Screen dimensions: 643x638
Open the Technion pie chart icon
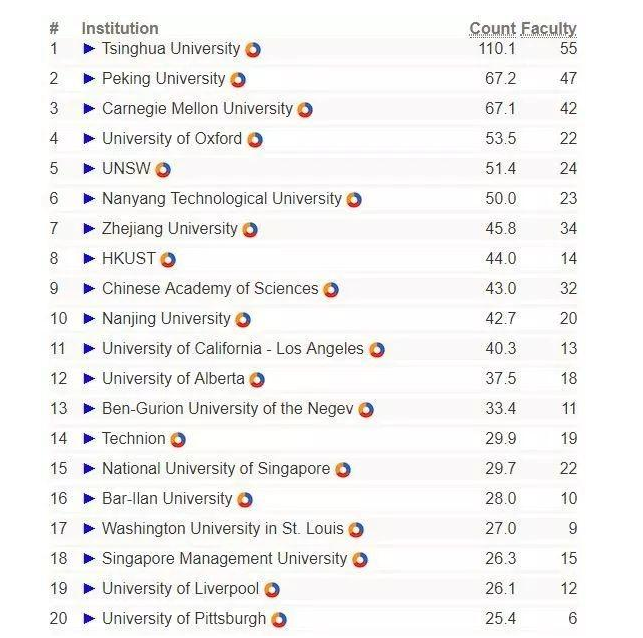click(178, 440)
